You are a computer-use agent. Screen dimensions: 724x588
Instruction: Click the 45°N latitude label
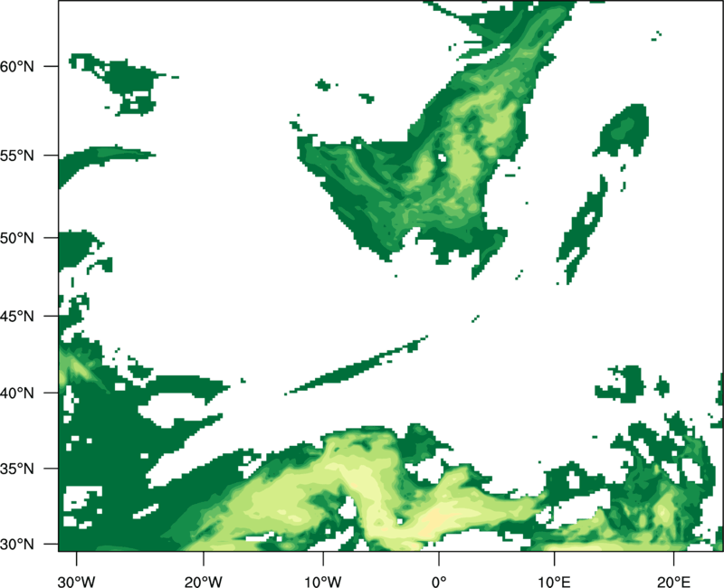[x=17, y=316]
